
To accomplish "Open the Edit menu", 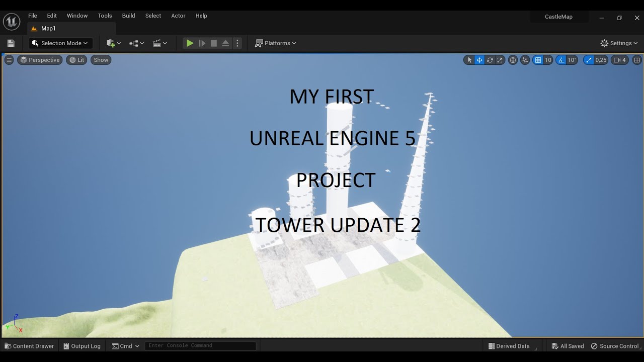I will [52, 16].
